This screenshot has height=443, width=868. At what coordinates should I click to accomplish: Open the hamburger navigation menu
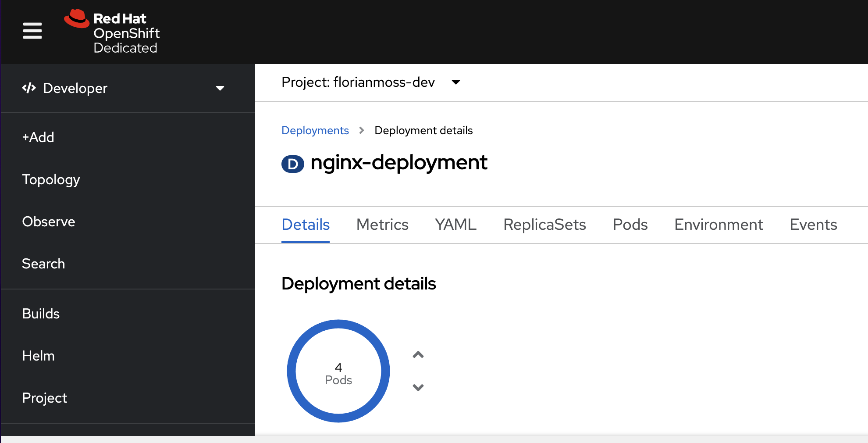(x=32, y=31)
